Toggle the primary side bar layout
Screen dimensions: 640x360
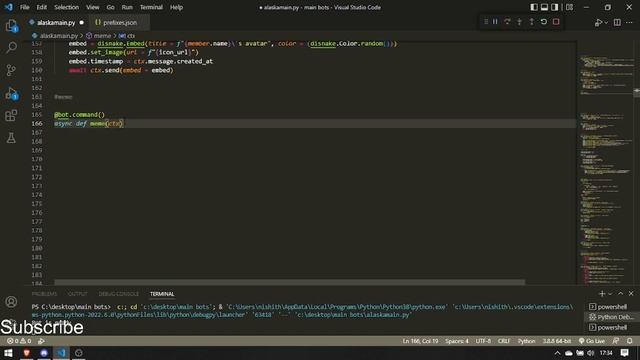(x=534, y=7)
